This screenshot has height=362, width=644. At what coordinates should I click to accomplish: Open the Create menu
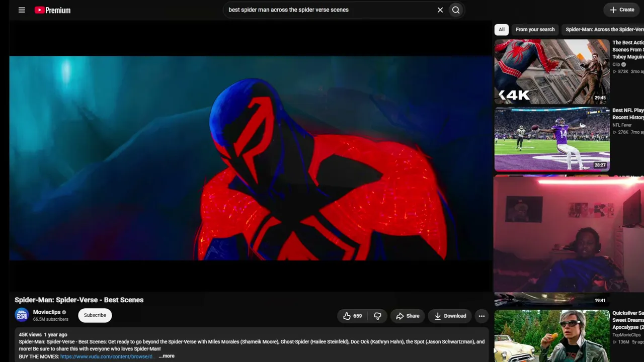(x=622, y=10)
